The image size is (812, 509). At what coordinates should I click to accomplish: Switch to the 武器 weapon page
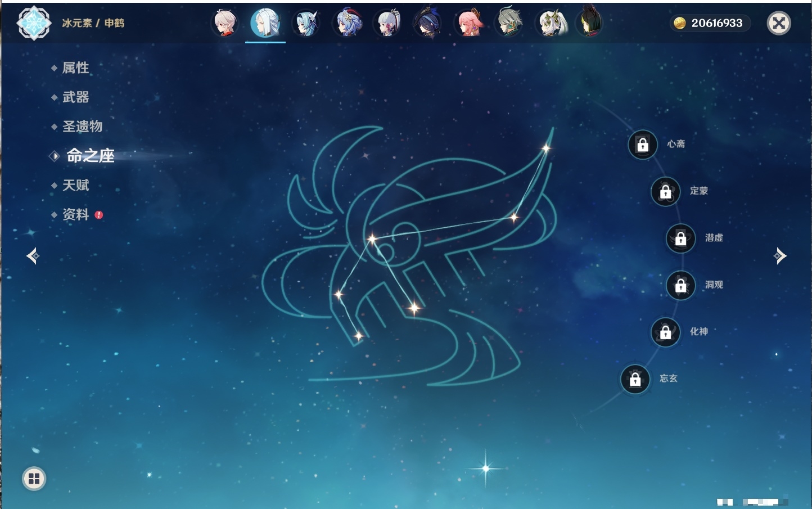(x=75, y=97)
